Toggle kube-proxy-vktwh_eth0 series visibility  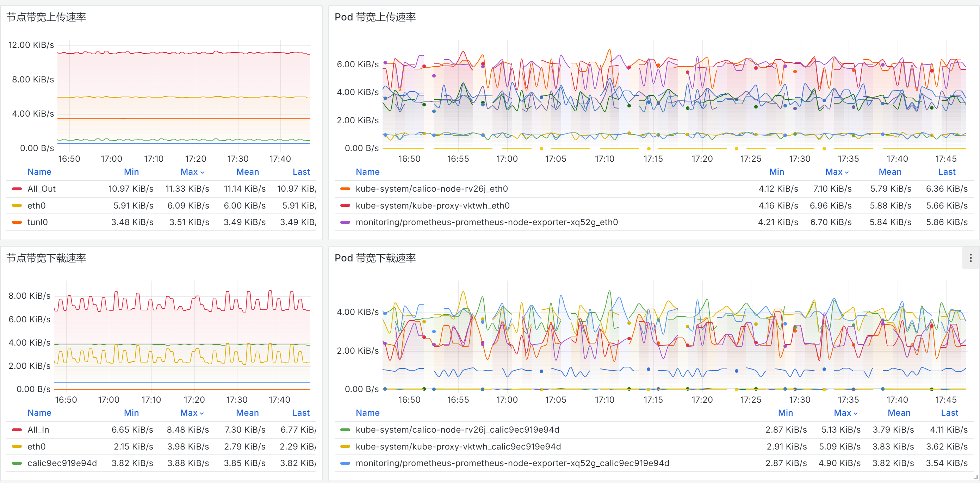432,205
